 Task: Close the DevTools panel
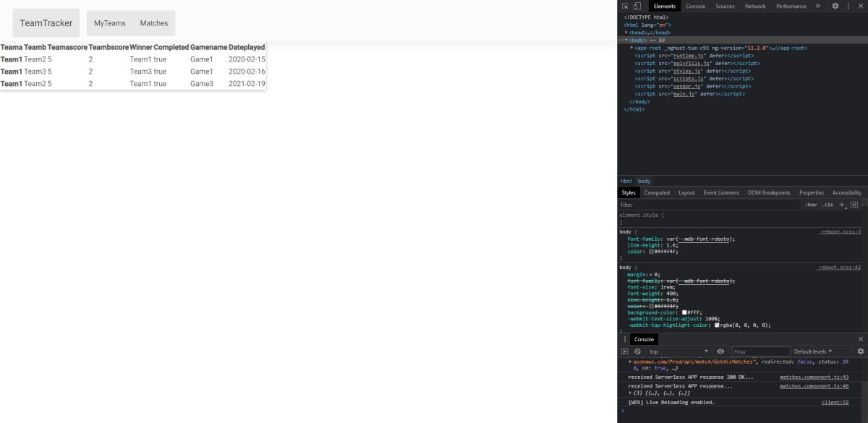coord(860,6)
